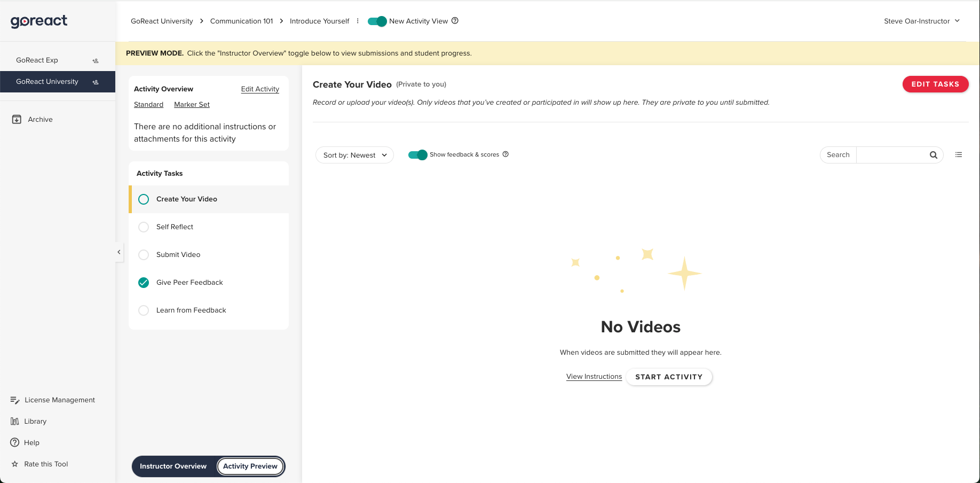Click the add-user icon on GoReact University
Image resolution: width=980 pixels, height=483 pixels.
click(95, 82)
